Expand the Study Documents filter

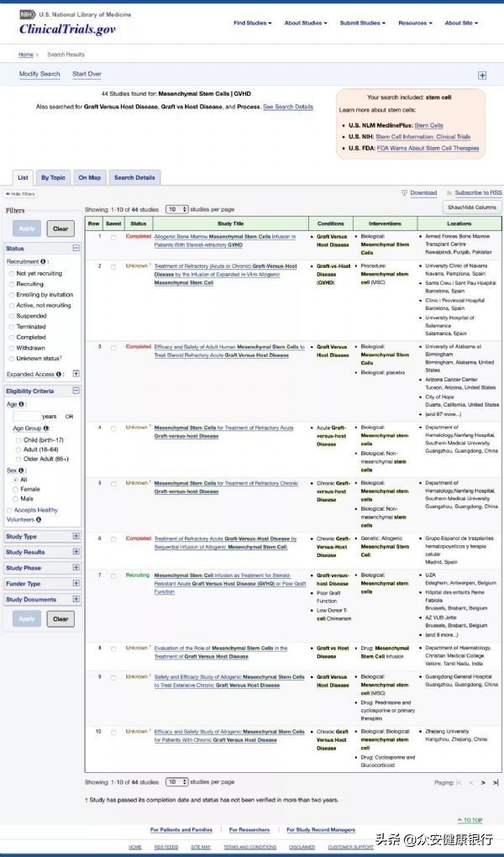pyautogui.click(x=76, y=599)
